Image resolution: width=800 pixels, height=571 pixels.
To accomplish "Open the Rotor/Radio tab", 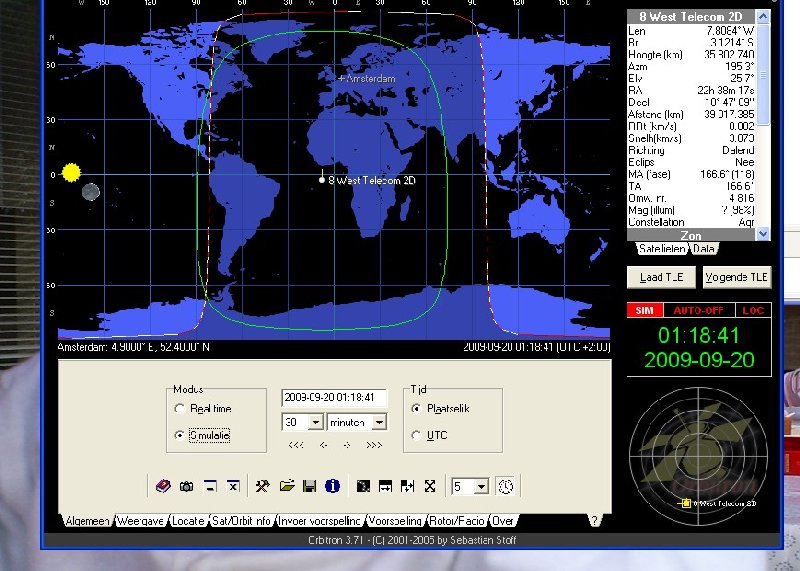I will (457, 521).
